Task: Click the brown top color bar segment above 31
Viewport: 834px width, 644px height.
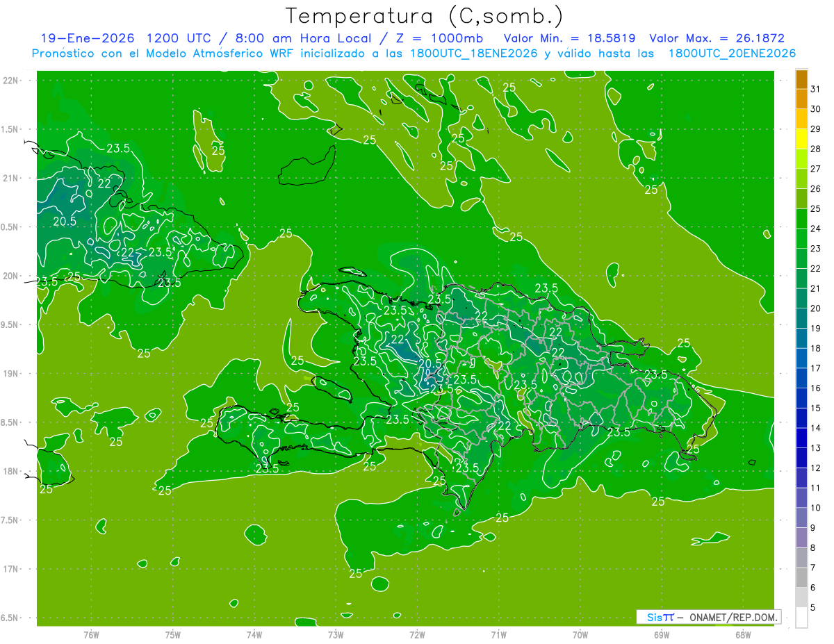Action: coord(801,80)
